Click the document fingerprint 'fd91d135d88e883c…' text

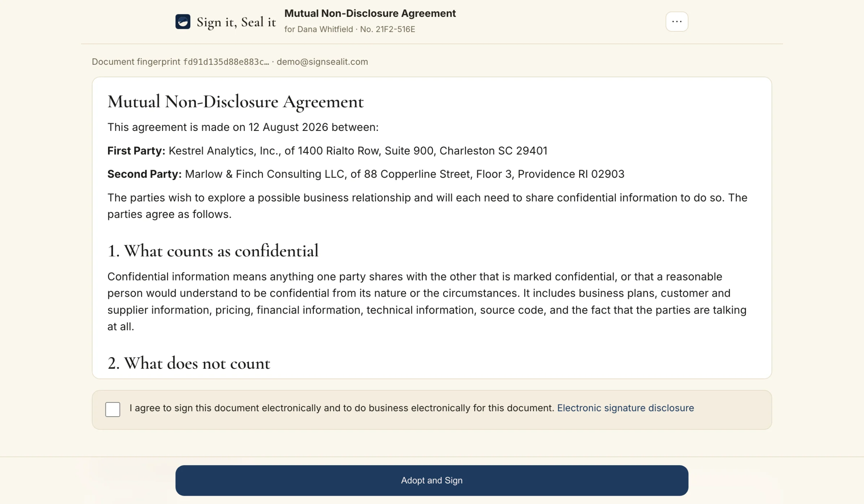226,62
